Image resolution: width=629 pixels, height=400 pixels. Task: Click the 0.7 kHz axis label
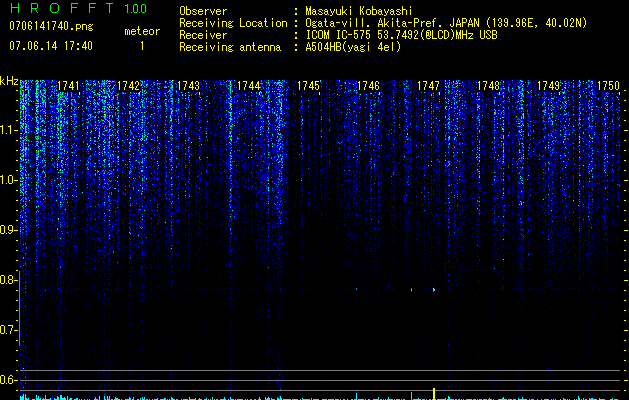(x=7, y=330)
